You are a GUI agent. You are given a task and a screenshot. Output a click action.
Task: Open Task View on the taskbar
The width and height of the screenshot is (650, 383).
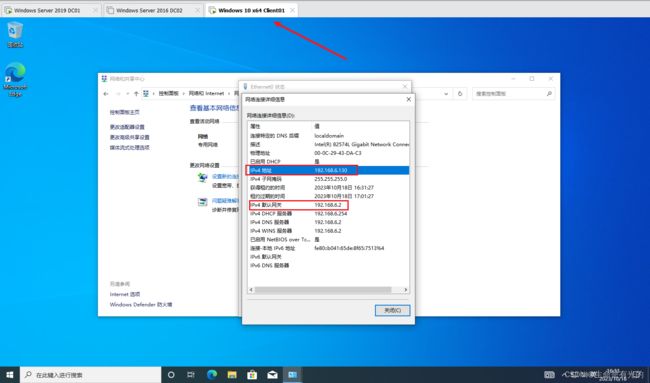click(191, 375)
